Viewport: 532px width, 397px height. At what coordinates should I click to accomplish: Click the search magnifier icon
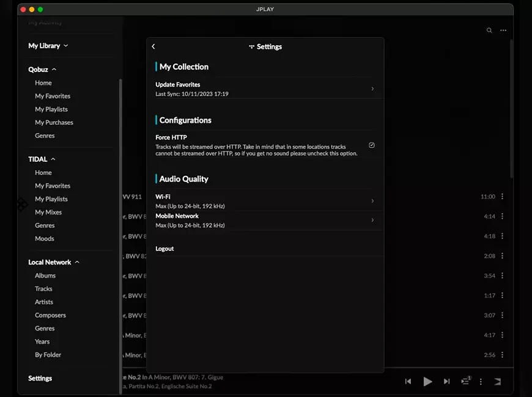[489, 31]
